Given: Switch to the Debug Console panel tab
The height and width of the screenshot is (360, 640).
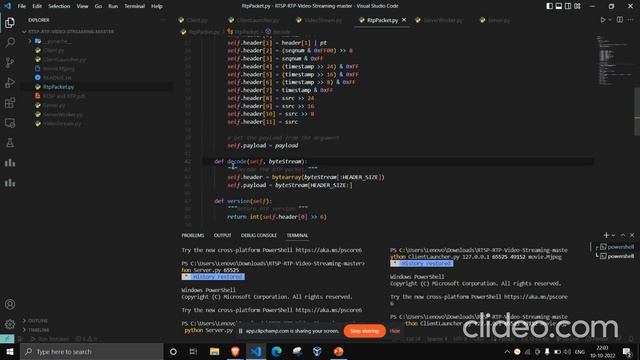Looking at the screenshot, I should point(259,236).
